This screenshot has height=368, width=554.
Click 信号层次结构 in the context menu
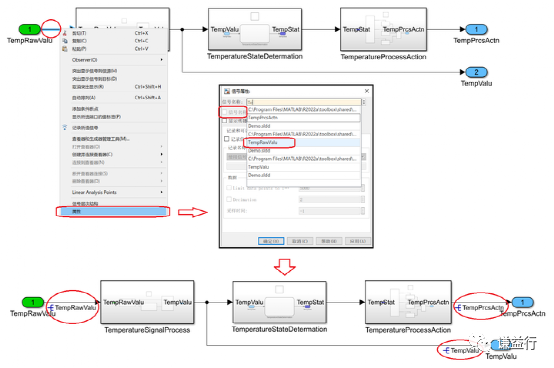click(x=113, y=204)
